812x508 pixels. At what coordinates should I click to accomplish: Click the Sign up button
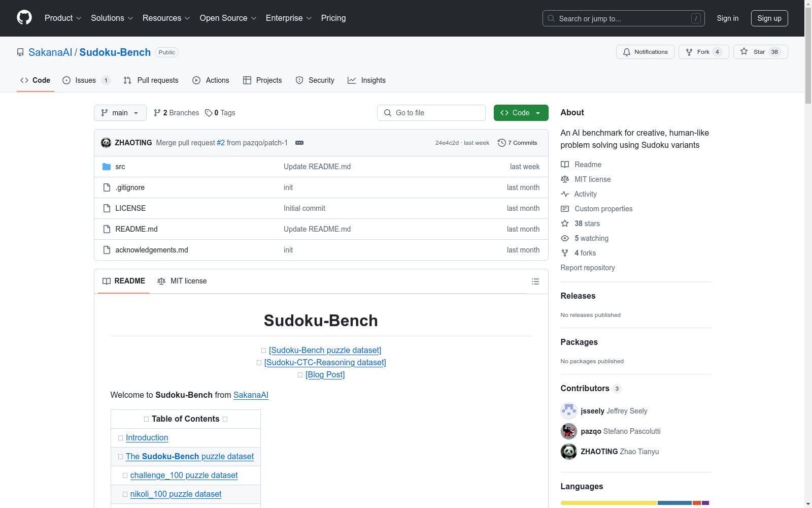tap(769, 18)
